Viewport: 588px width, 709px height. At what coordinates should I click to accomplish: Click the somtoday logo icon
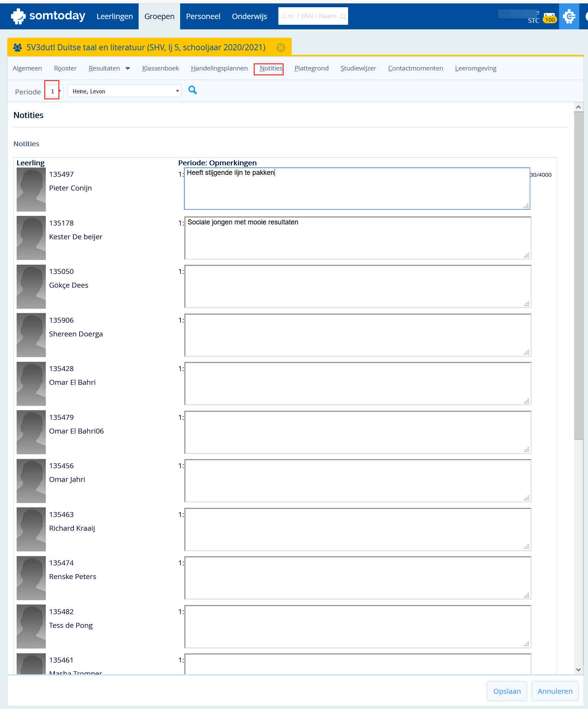[x=18, y=16]
